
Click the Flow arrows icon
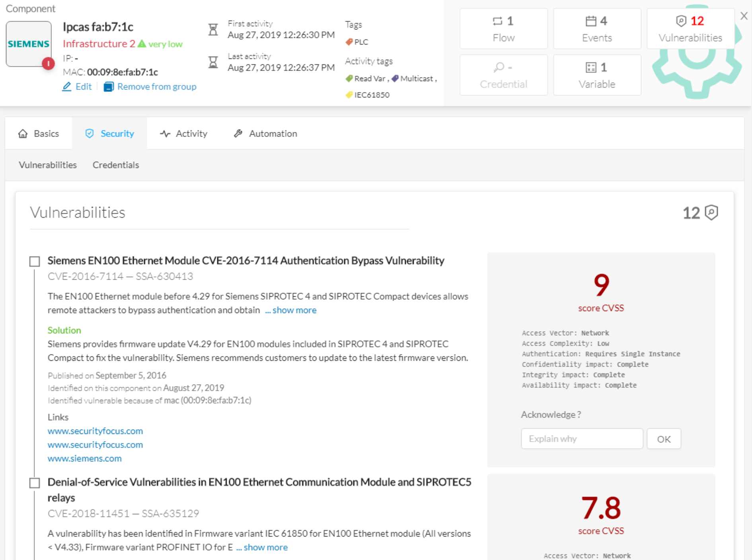[497, 21]
